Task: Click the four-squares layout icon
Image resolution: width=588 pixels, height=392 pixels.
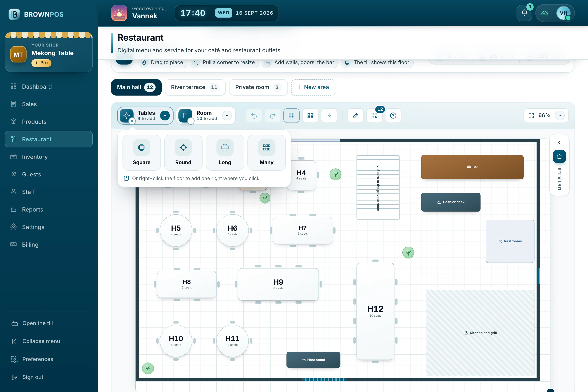Action: (x=310, y=116)
